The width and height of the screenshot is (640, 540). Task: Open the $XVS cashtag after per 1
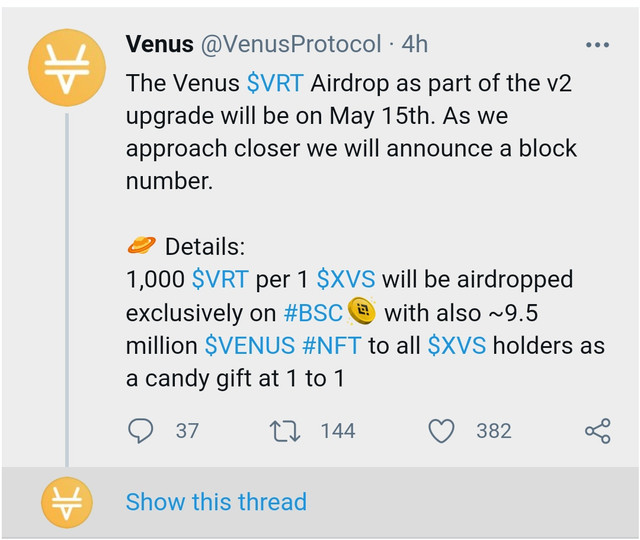(346, 279)
